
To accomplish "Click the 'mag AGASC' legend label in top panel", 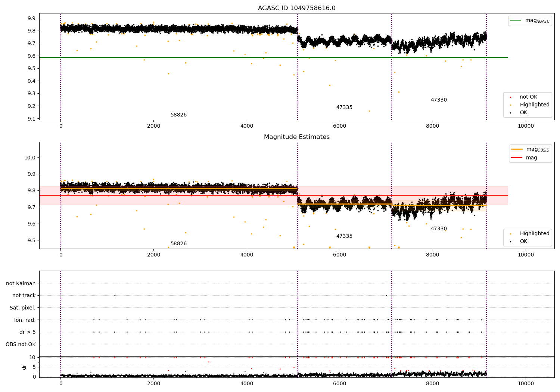I will coord(537,21).
